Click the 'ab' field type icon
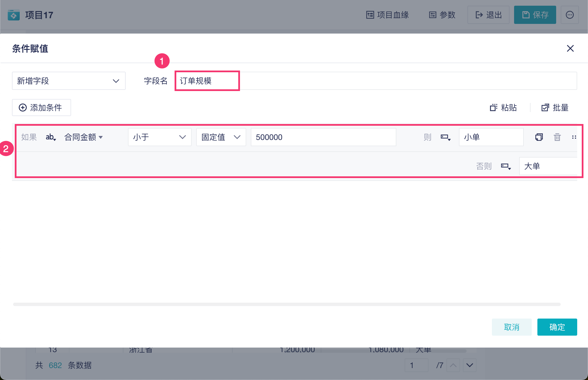Image resolution: width=588 pixels, height=380 pixels. [x=51, y=137]
